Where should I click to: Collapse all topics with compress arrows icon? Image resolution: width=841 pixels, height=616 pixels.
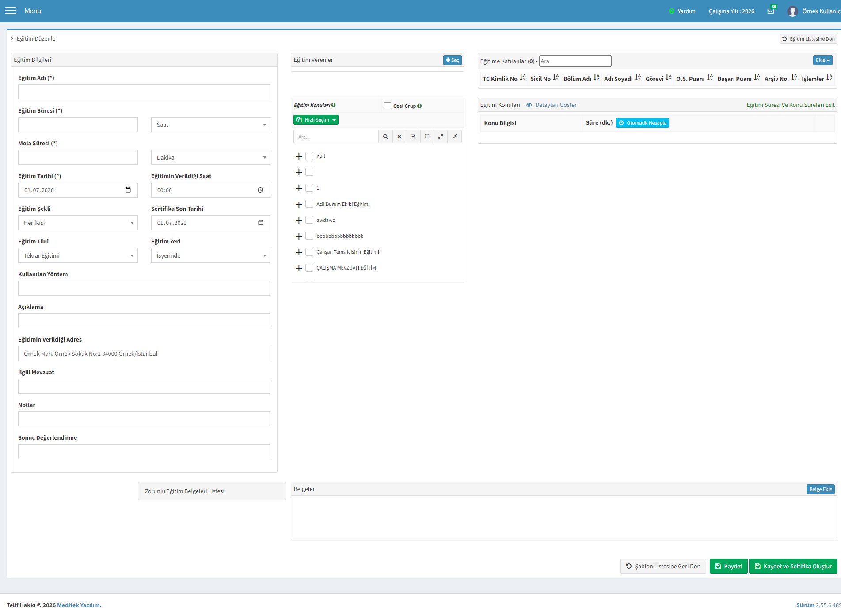[454, 137]
